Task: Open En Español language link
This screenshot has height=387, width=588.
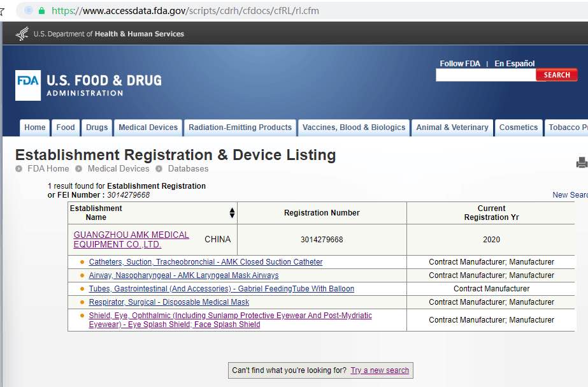Action: [x=514, y=64]
